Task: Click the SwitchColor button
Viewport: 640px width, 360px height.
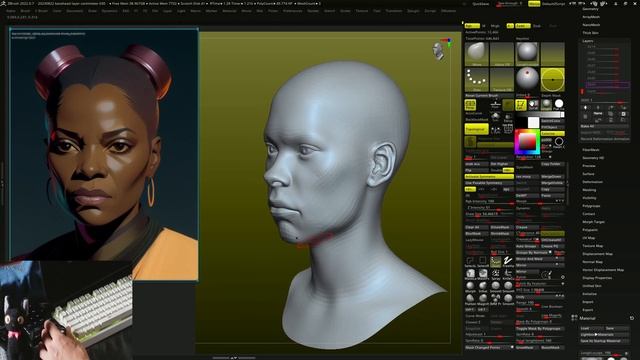Action: pyautogui.click(x=553, y=121)
